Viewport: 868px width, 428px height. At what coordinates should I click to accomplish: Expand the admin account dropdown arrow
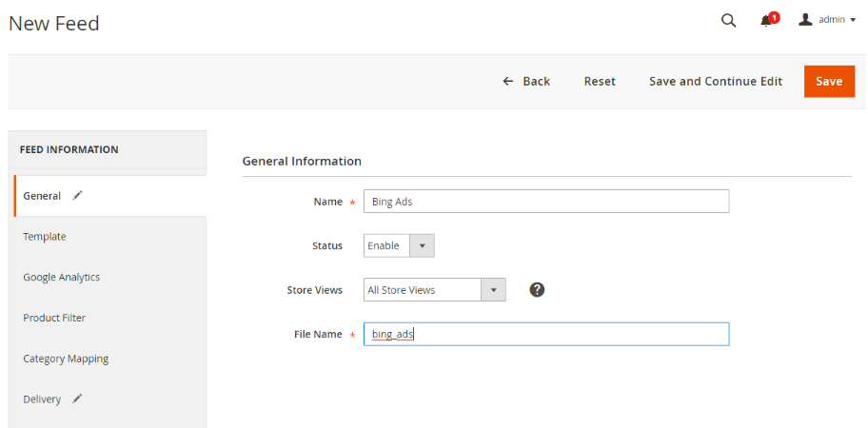coord(853,21)
